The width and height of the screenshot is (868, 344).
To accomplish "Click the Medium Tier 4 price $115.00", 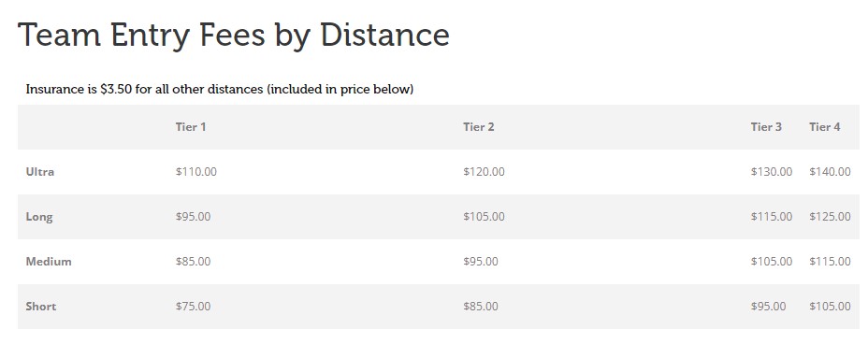I will click(830, 261).
